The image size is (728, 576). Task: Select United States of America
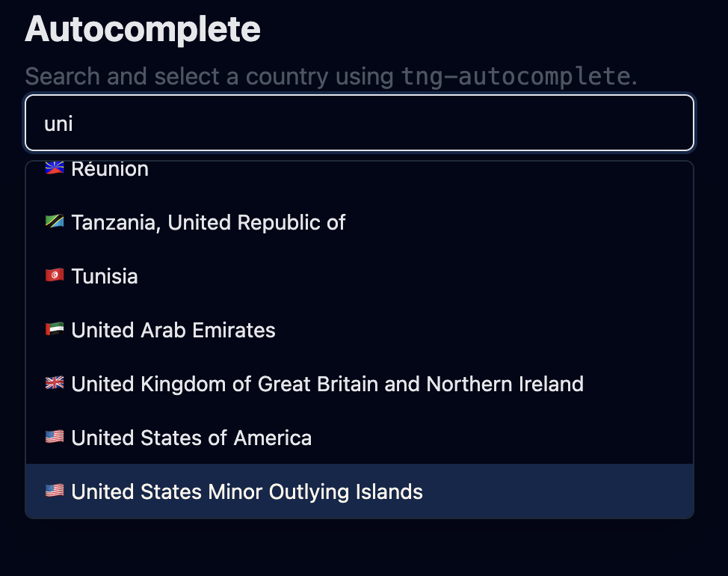191,438
